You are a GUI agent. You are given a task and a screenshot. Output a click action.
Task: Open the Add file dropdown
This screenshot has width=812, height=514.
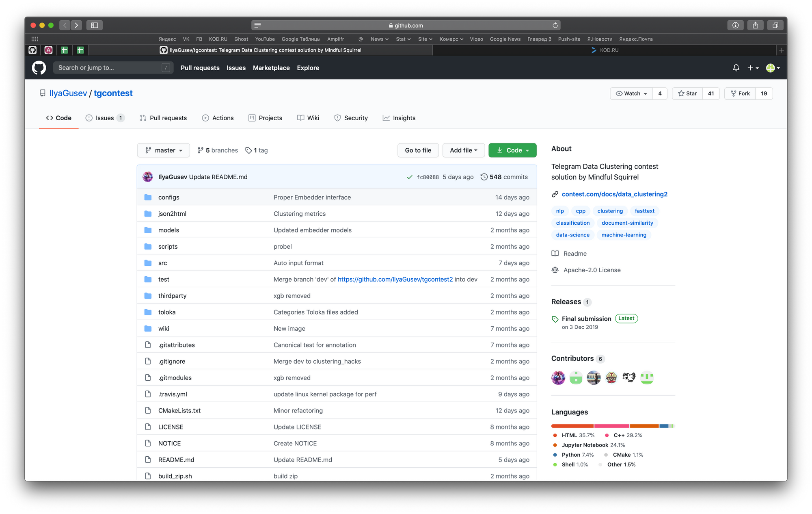pos(464,150)
